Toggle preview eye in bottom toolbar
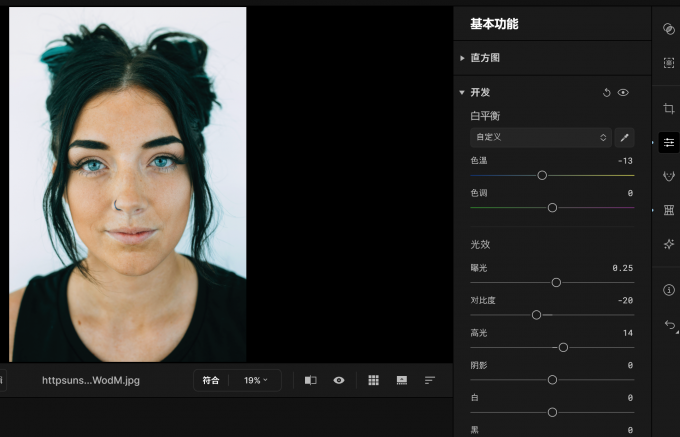Viewport: 680px width, 437px height. [339, 380]
